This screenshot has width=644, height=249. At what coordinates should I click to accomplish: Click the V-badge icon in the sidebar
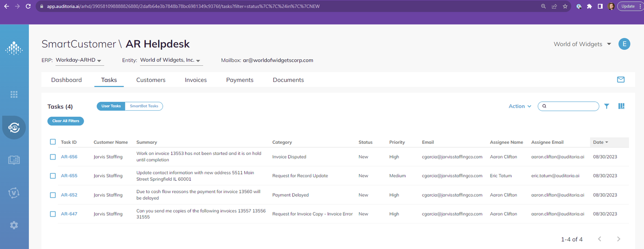click(14, 192)
